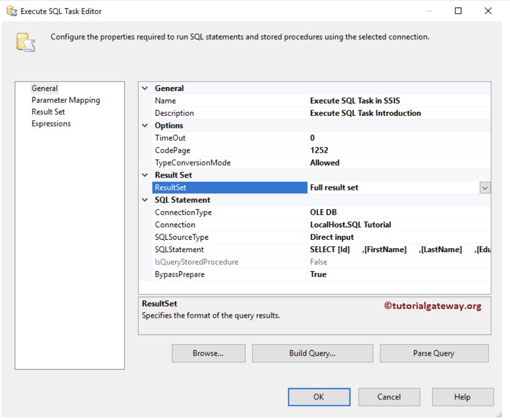This screenshot has width=510, height=420.
Task: Click the Options section header text
Action: [169, 126]
